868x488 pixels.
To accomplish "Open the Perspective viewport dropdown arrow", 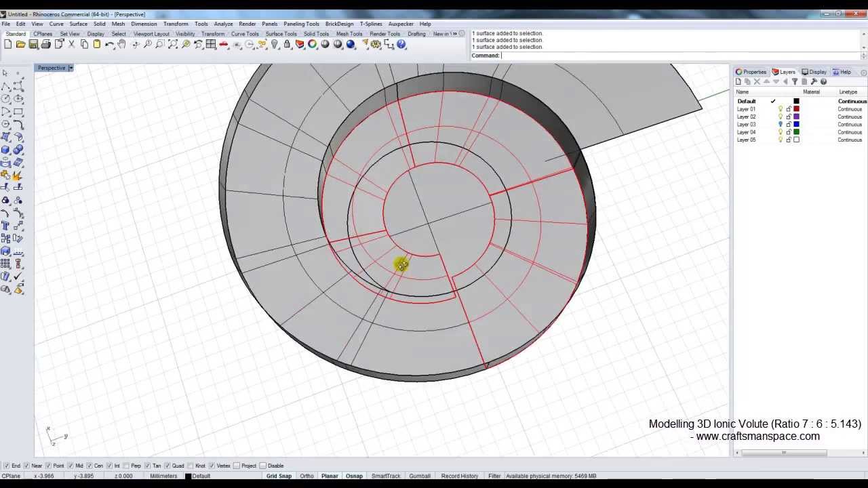I will coord(71,68).
